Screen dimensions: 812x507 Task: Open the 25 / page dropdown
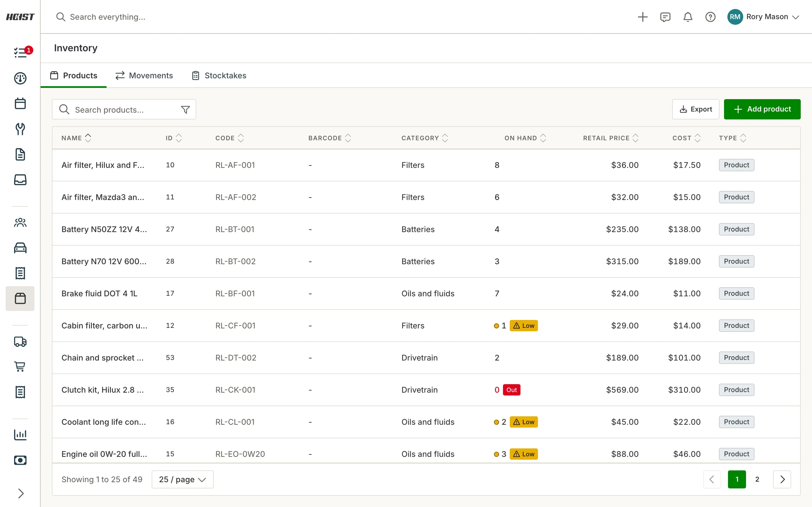[x=182, y=479]
